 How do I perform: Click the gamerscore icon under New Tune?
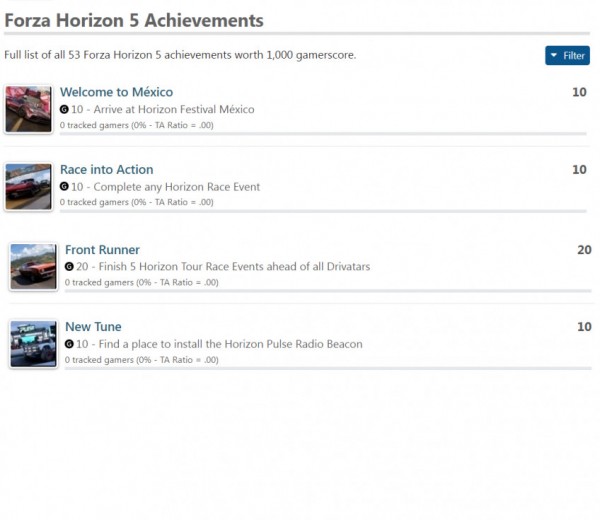point(70,344)
